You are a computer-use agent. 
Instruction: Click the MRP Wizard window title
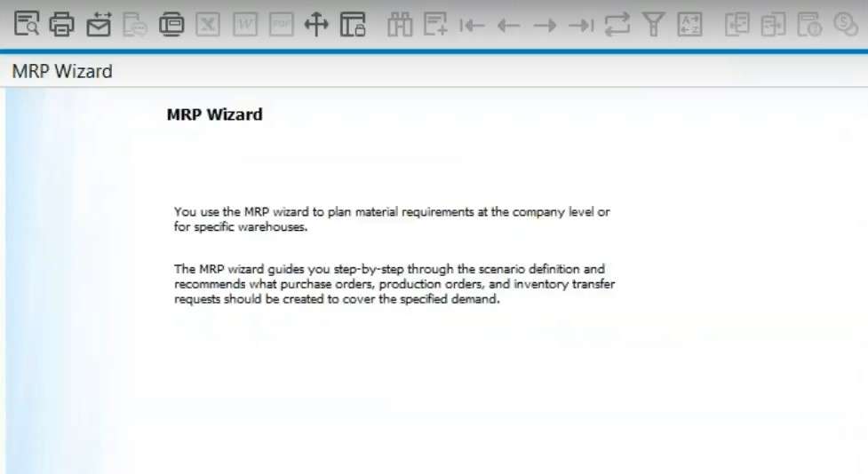click(62, 71)
